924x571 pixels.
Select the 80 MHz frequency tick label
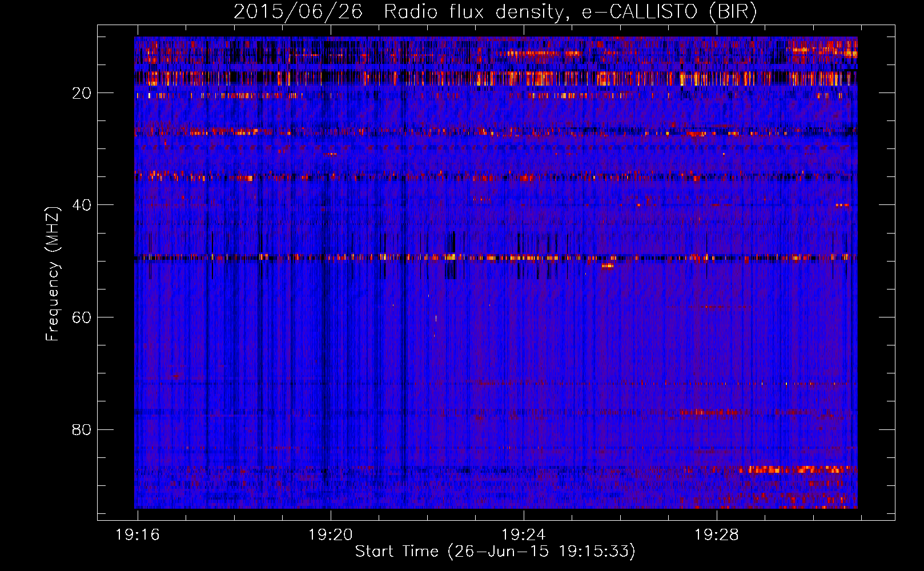coord(82,429)
